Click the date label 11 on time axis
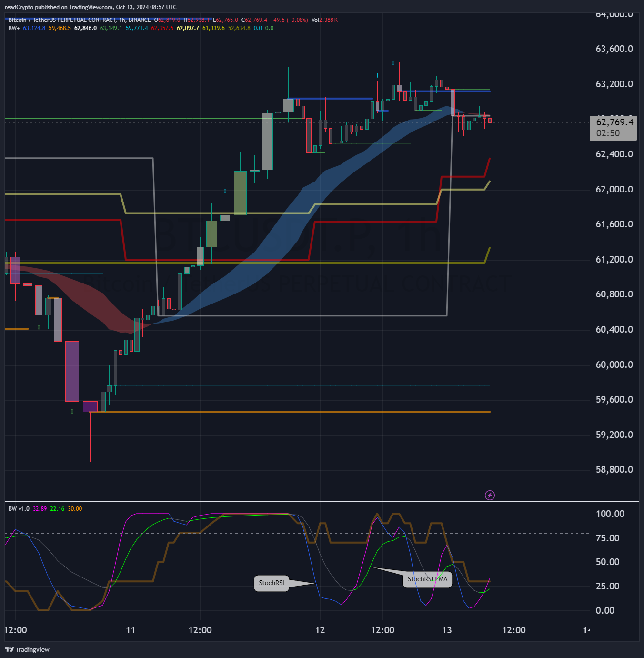Viewport: 644px width, 658px height. point(131,630)
